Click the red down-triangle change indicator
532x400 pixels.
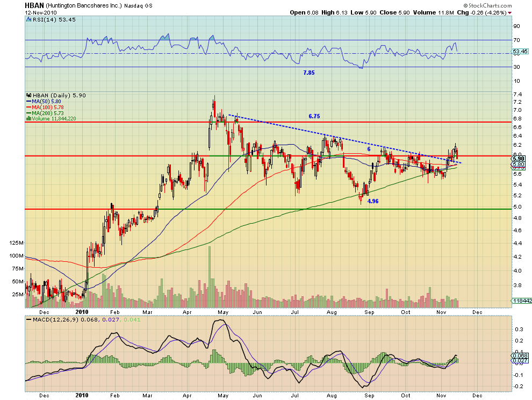509,13
